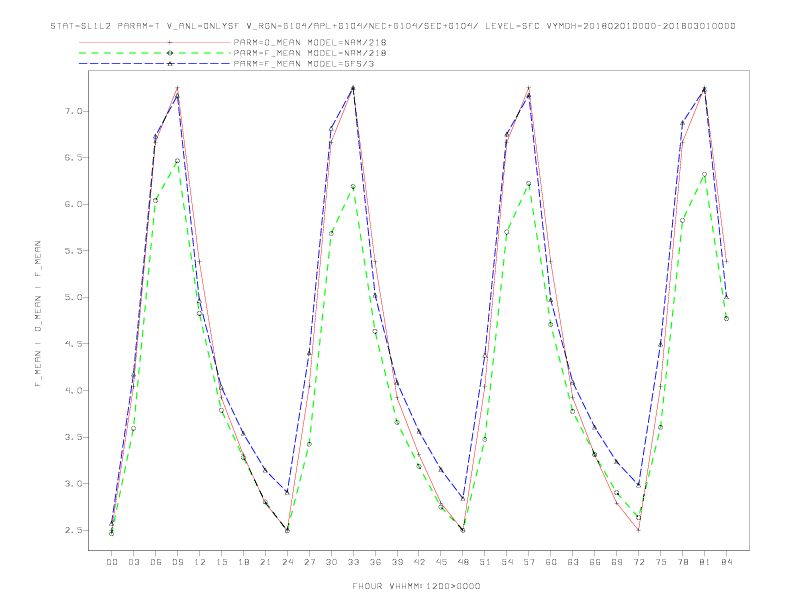Click y-axis tick label 5.0
This screenshot has height=612, width=792.
tap(74, 297)
